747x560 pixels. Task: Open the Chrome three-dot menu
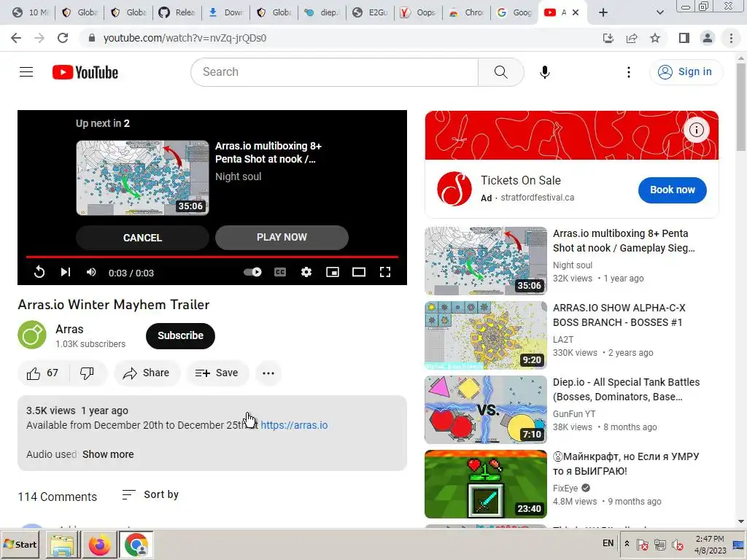click(731, 38)
